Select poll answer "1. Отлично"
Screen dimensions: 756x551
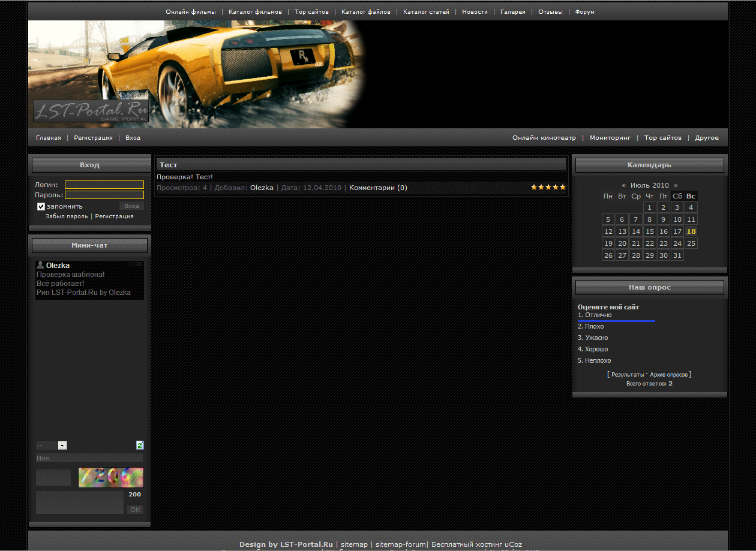[595, 315]
